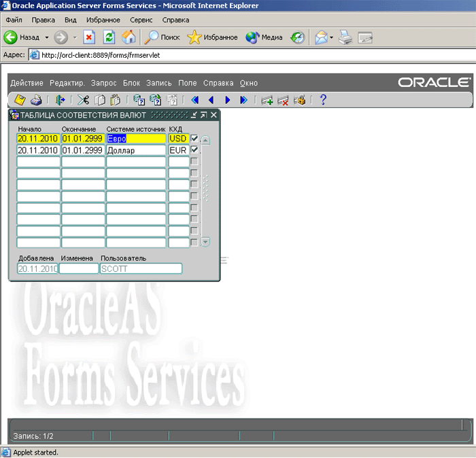Open the Поле menu

(x=187, y=83)
